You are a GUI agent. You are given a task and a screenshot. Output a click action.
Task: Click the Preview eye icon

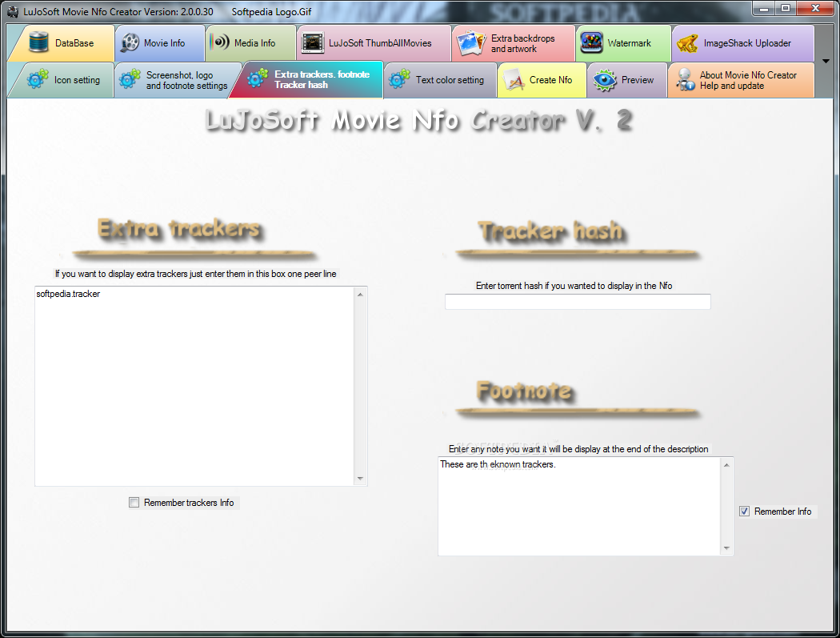click(605, 80)
